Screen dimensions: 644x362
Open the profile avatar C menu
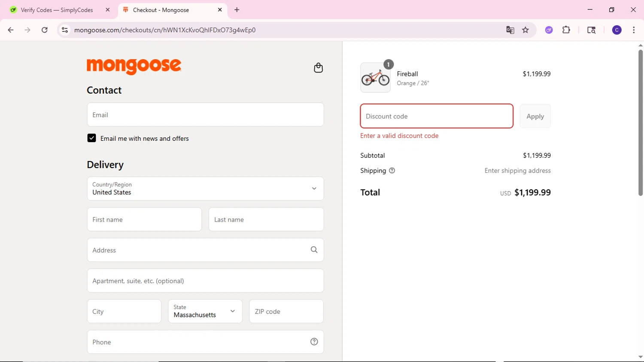(617, 30)
